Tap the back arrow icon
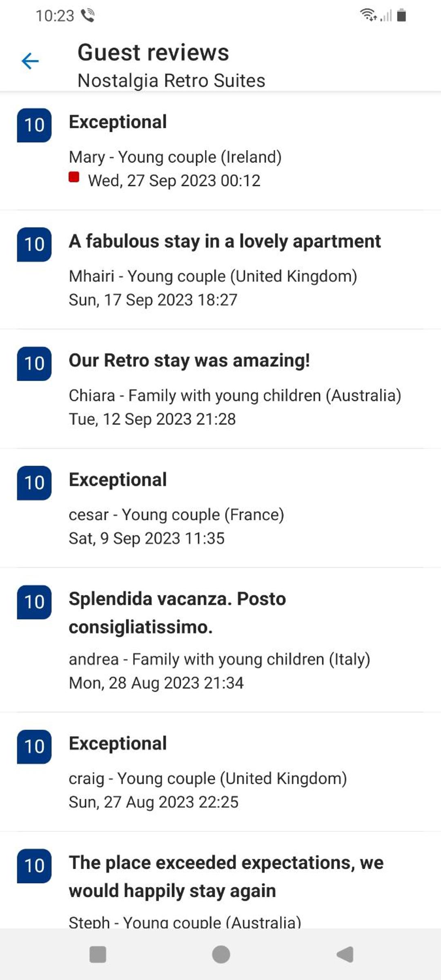The image size is (441, 980). pyautogui.click(x=30, y=61)
